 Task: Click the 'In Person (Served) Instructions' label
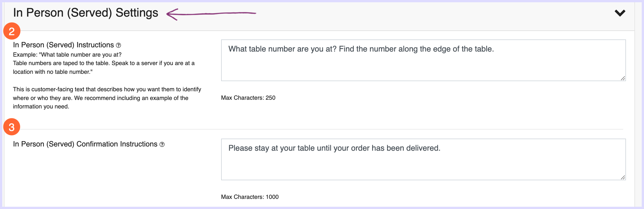pos(63,45)
